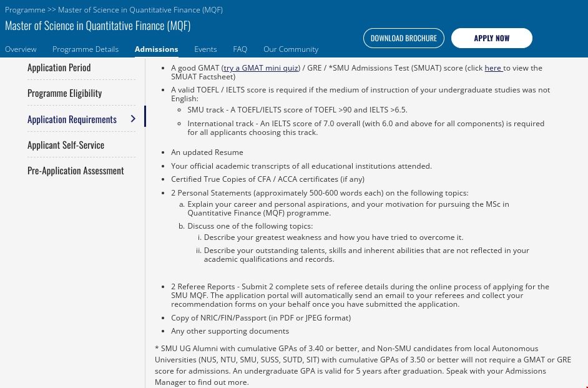Viewport: 588px width, 388px height.
Task: Open the Application Period sidebar item
Action: pyautogui.click(x=59, y=67)
